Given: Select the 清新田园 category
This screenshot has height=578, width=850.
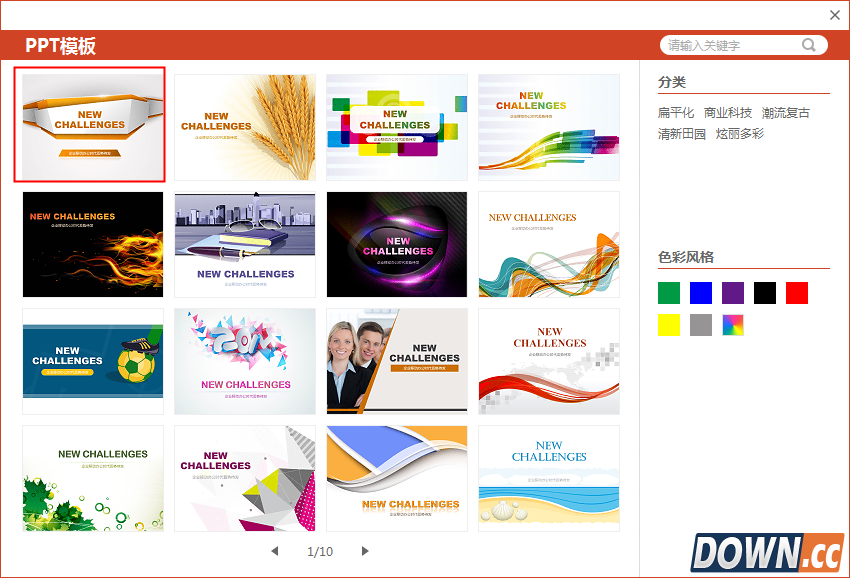Looking at the screenshot, I should pos(682,134).
